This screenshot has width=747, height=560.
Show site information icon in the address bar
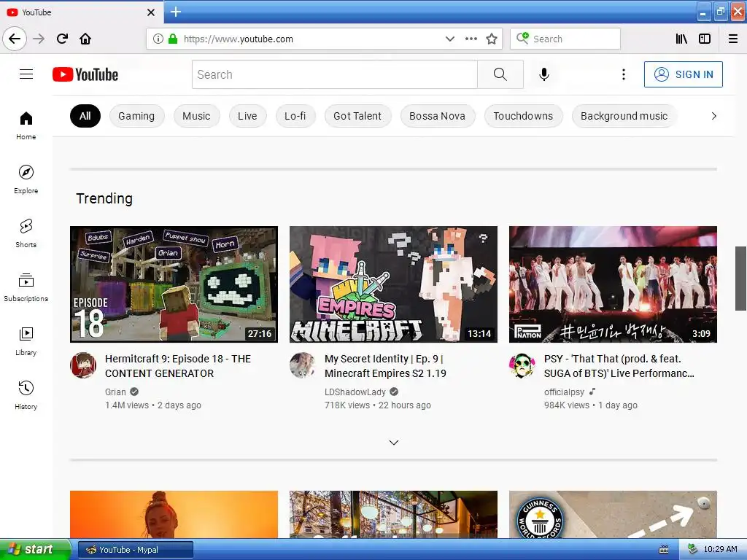coord(158,39)
